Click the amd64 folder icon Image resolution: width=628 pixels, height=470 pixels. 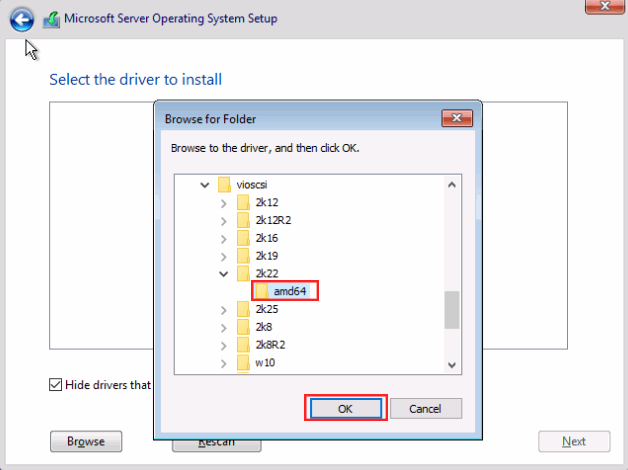262,291
